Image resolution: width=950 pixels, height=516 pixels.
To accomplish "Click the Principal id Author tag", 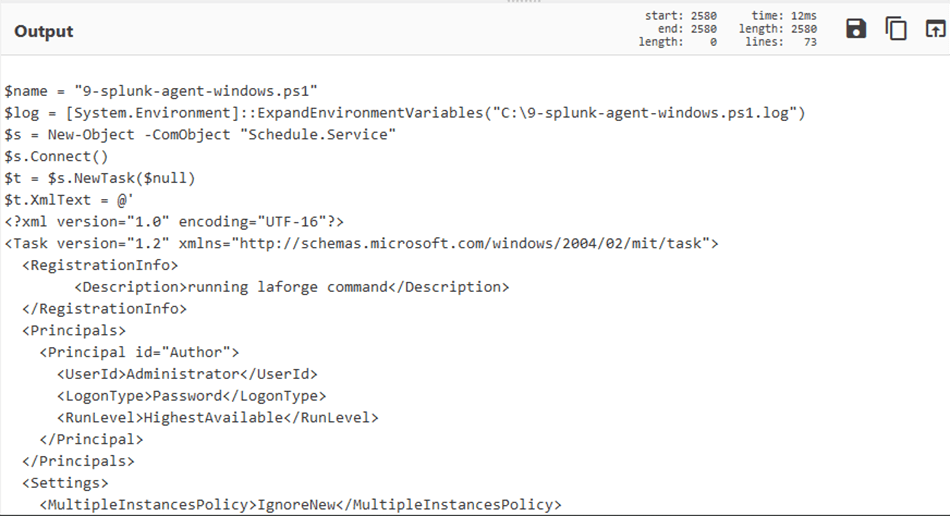I will [139, 352].
